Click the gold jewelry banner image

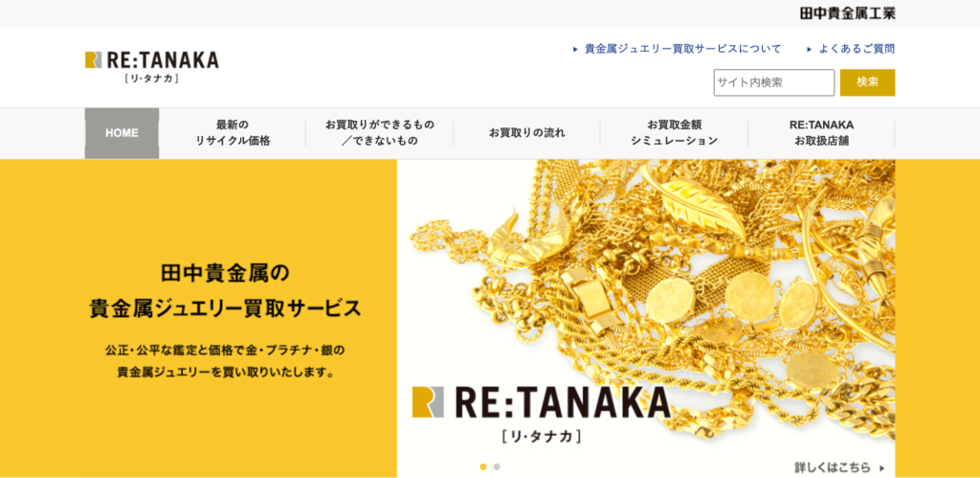point(646,318)
